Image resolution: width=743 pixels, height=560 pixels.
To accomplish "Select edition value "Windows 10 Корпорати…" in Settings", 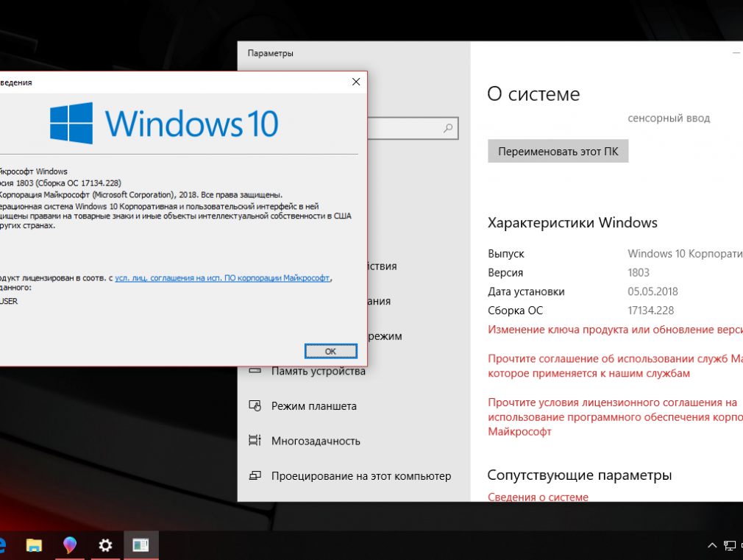I will (x=685, y=254).
